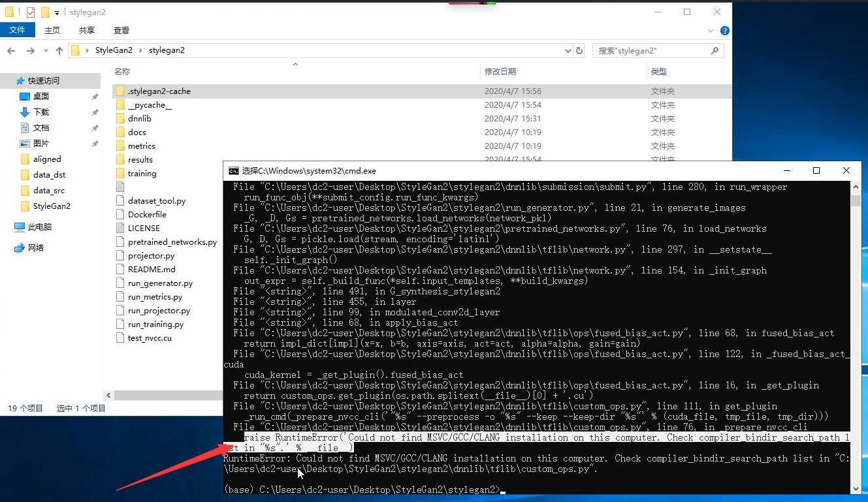Image resolution: width=868 pixels, height=502 pixels.
Task: Refresh the current folder view
Action: 579,50
